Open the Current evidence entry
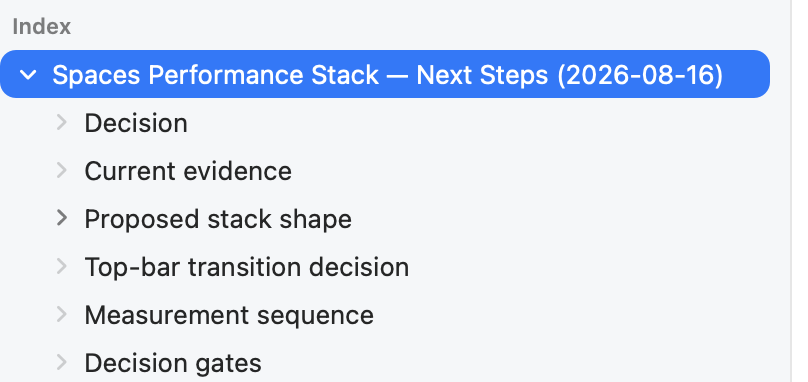This screenshot has width=808, height=382. click(x=188, y=171)
